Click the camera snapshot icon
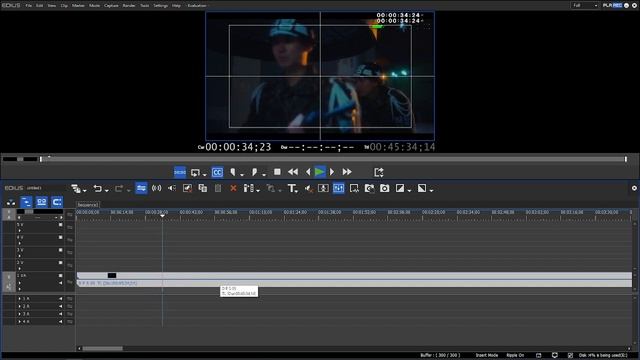This screenshot has height=360, width=640. (384, 188)
